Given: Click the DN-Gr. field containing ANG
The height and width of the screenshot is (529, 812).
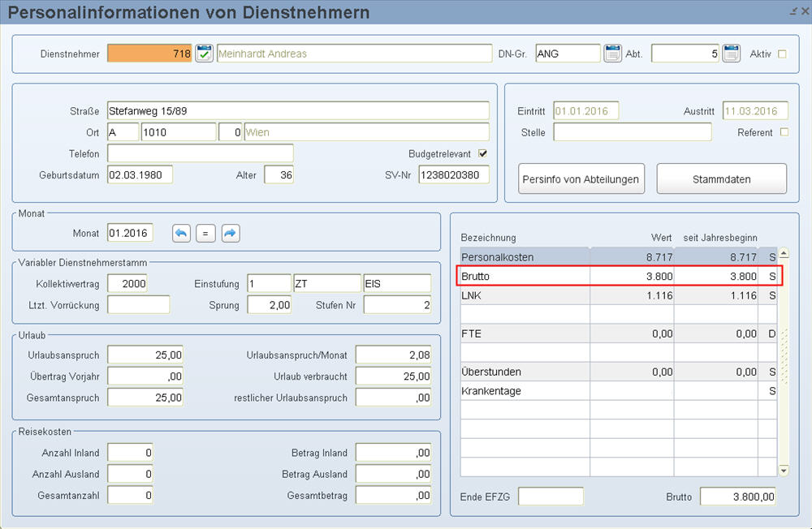Looking at the screenshot, I should coord(568,54).
